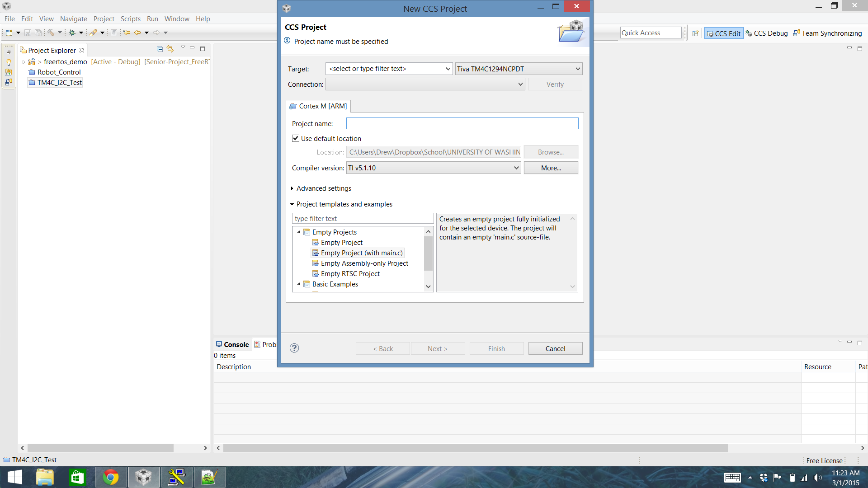Click the Open Perspective icon
This screenshot has width=868, height=488.
point(696,33)
